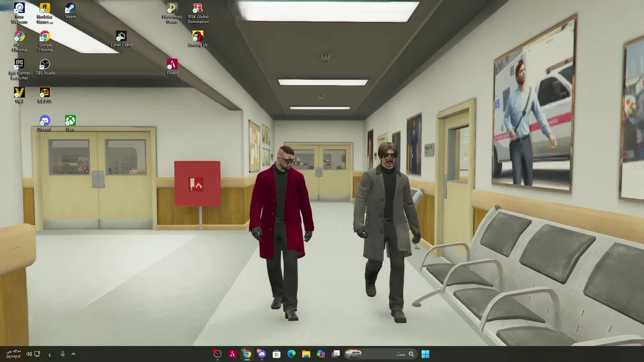Viewport: 644px width, 362px height.
Task: Open the Iriun Webcam desktop shortcut
Action: point(19,13)
